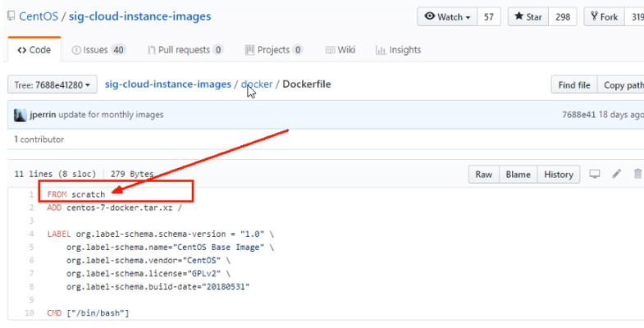Open the Projects tab
Image resolution: width=644 pixels, height=328 pixels.
click(274, 50)
